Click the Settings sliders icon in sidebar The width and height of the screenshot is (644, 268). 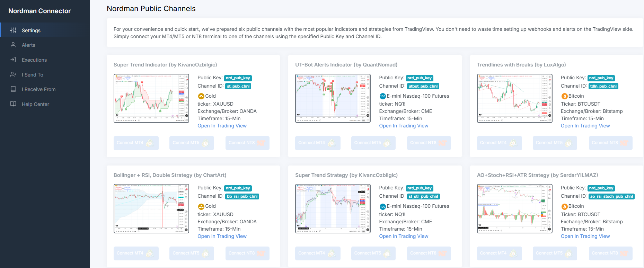[x=13, y=30]
